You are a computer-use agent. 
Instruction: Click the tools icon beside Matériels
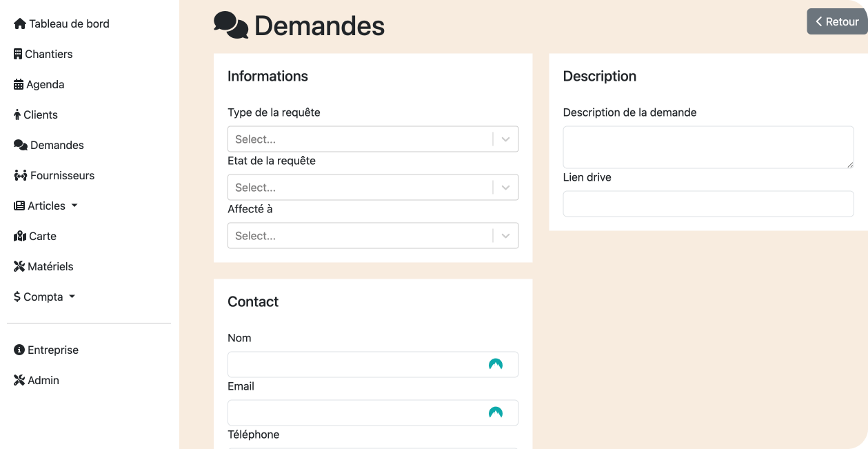tap(19, 267)
